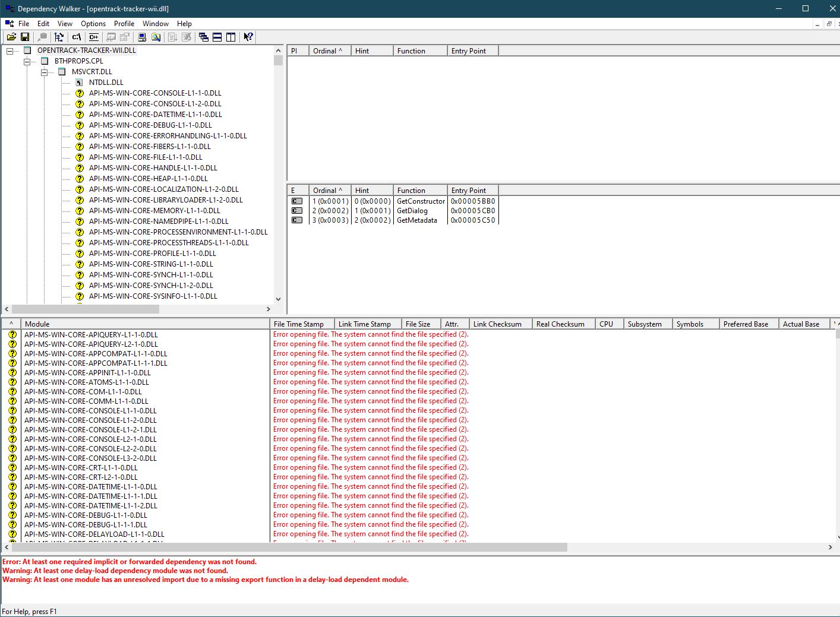Viewport: 840px width, 617px height.
Task: Select the GetDialog export function row
Action: pos(393,211)
